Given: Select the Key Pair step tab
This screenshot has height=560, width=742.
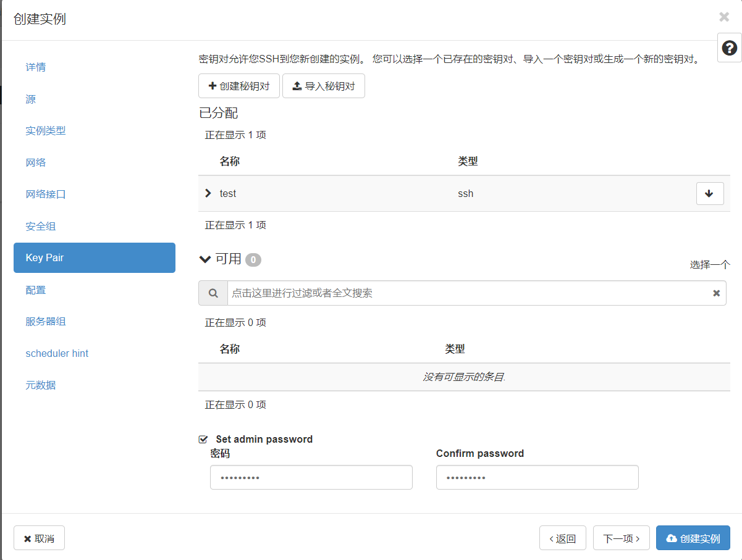Looking at the screenshot, I should (x=95, y=258).
